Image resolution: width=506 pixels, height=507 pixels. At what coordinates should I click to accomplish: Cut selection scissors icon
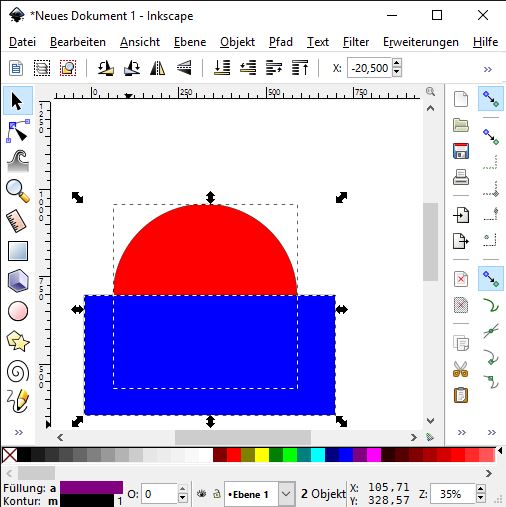pyautogui.click(x=460, y=369)
